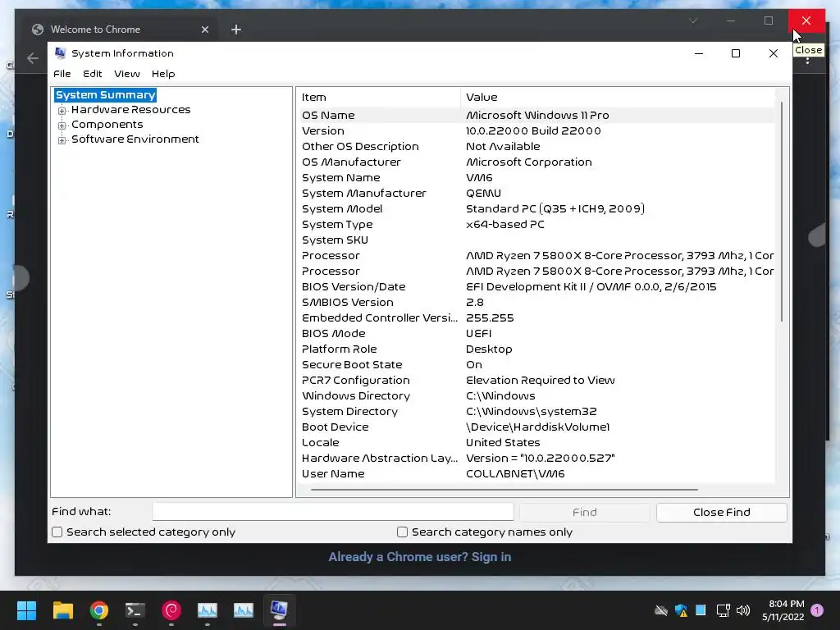This screenshot has width=840, height=630.
Task: Maximize the System Information window
Action: (x=736, y=53)
